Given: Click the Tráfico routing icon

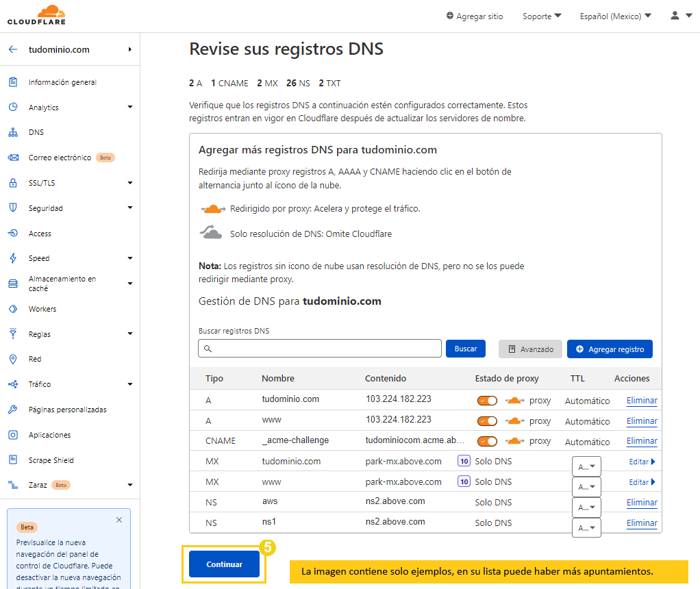Looking at the screenshot, I should [x=14, y=384].
